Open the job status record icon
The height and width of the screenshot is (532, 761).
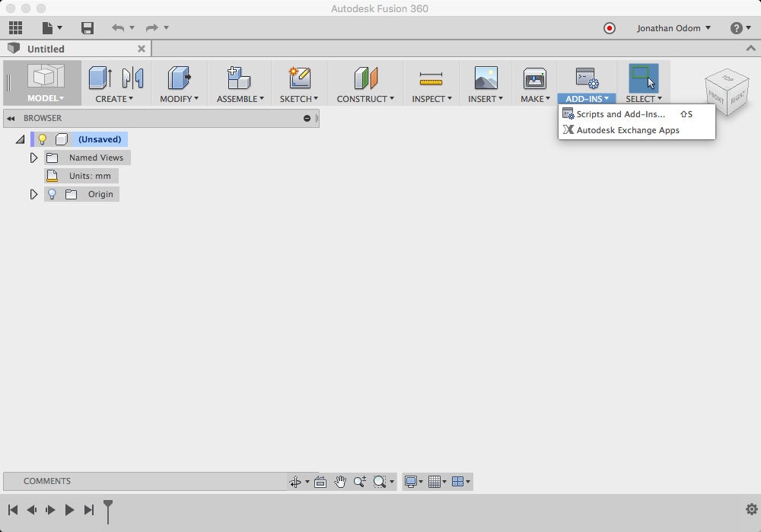(x=609, y=28)
